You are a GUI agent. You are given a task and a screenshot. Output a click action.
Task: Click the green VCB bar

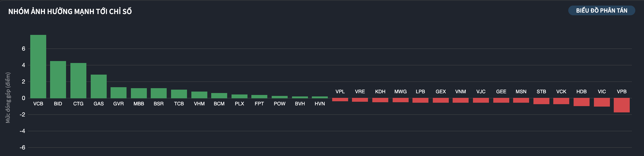tap(38, 66)
